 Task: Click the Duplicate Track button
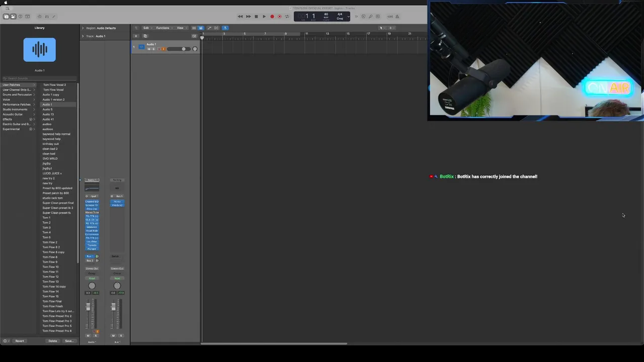coord(145,36)
